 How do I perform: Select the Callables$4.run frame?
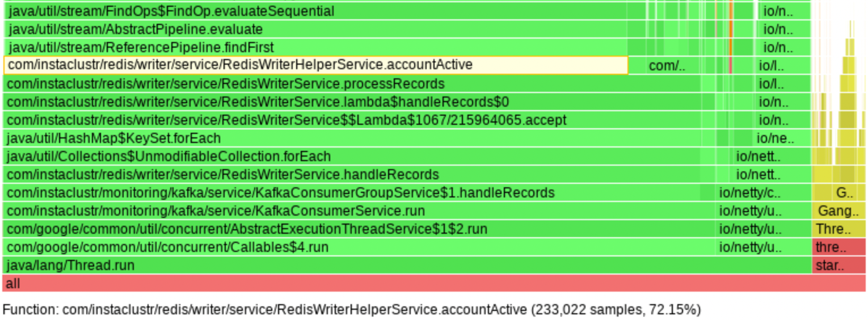(359, 247)
